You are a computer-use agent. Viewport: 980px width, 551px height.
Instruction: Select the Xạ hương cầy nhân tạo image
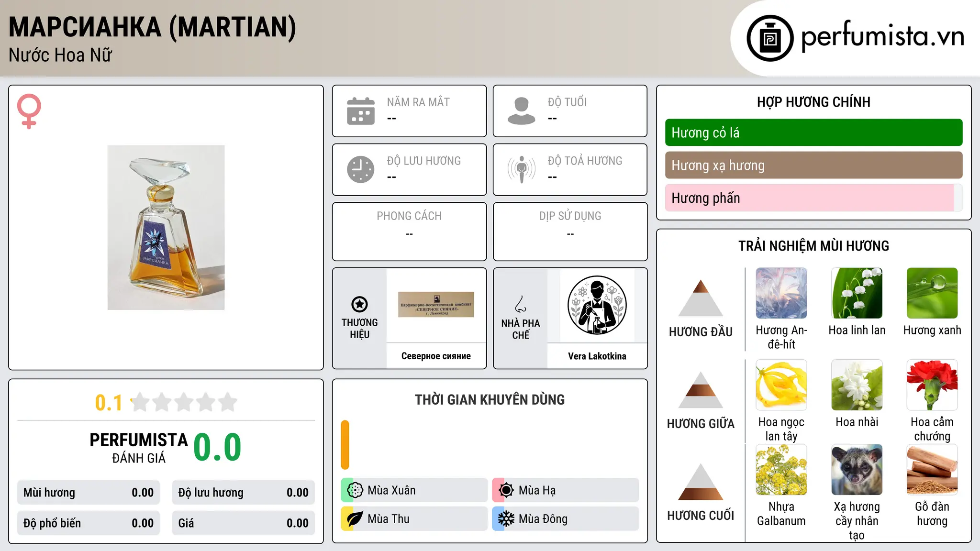tap(857, 470)
